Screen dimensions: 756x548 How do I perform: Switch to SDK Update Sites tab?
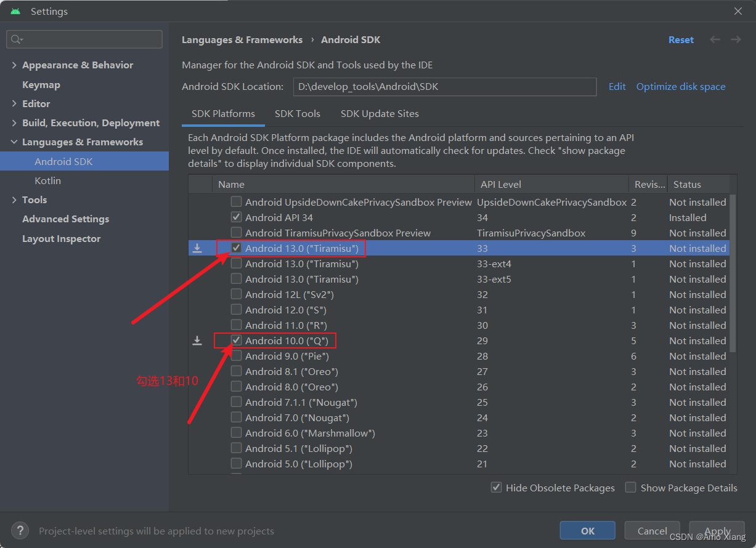(x=380, y=114)
